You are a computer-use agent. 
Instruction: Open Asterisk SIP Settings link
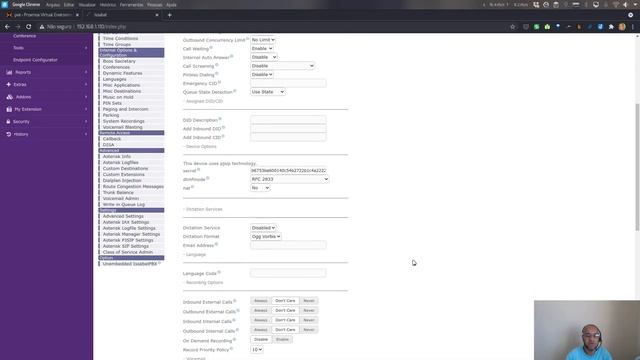click(126, 246)
